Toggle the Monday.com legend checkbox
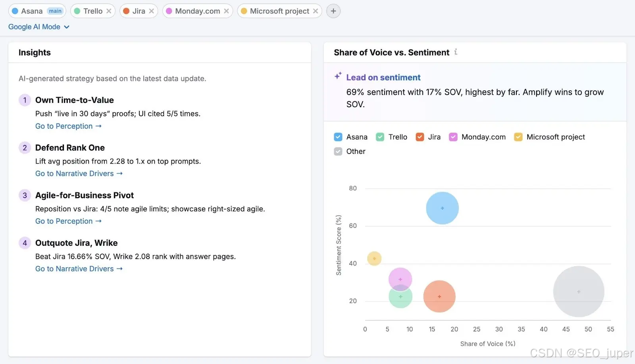The image size is (635, 364). 453,137
